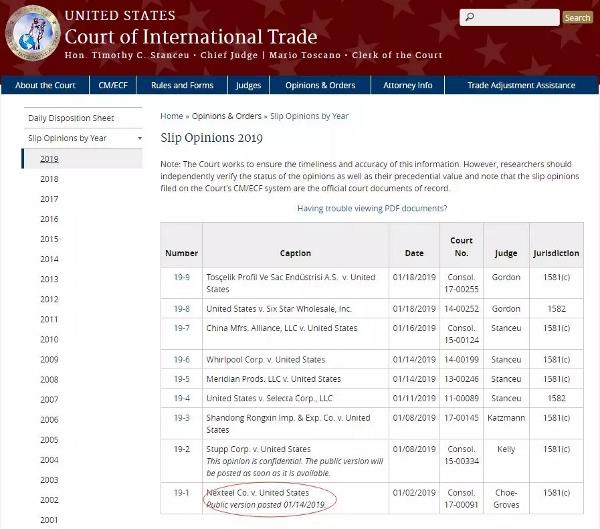This screenshot has width=600, height=529.
Task: Click the magnifier icon in the search box
Action: [471, 18]
